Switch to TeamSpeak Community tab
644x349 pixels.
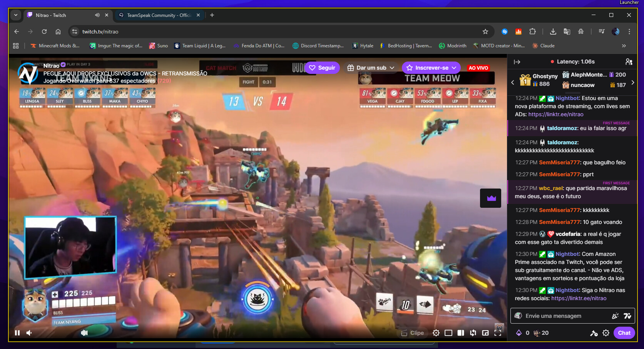tap(159, 15)
